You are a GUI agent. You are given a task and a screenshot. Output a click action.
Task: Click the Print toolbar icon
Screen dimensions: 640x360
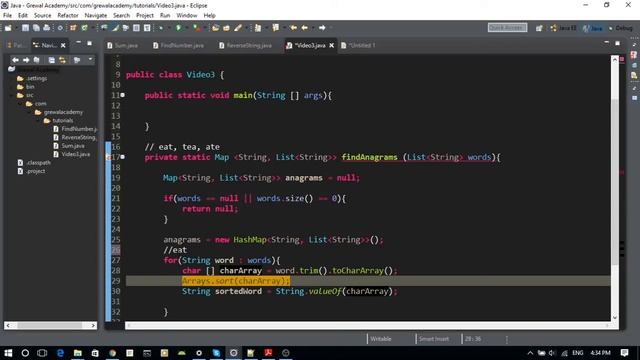pyautogui.click(x=47, y=28)
